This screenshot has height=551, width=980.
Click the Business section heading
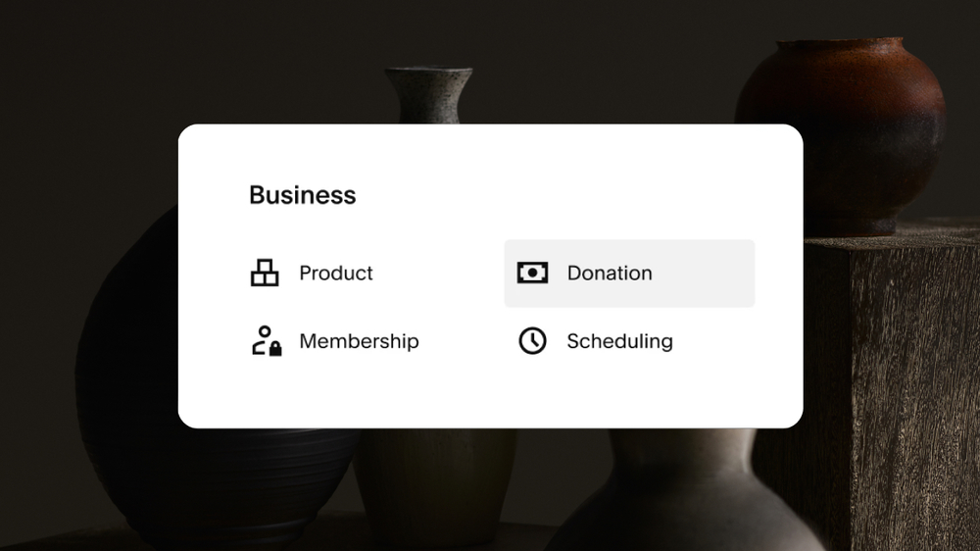[x=302, y=195]
